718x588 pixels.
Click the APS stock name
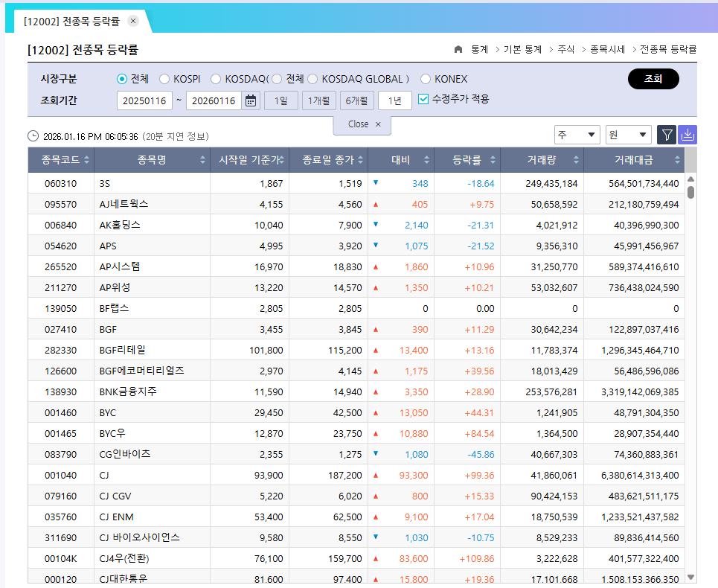point(108,246)
